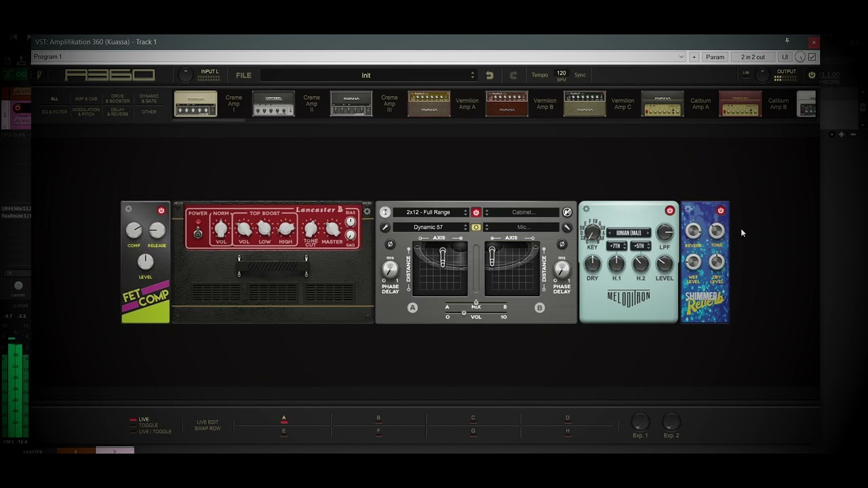The image size is (868, 488).
Task: Select LIVE EDIT mode
Action: tap(208, 422)
